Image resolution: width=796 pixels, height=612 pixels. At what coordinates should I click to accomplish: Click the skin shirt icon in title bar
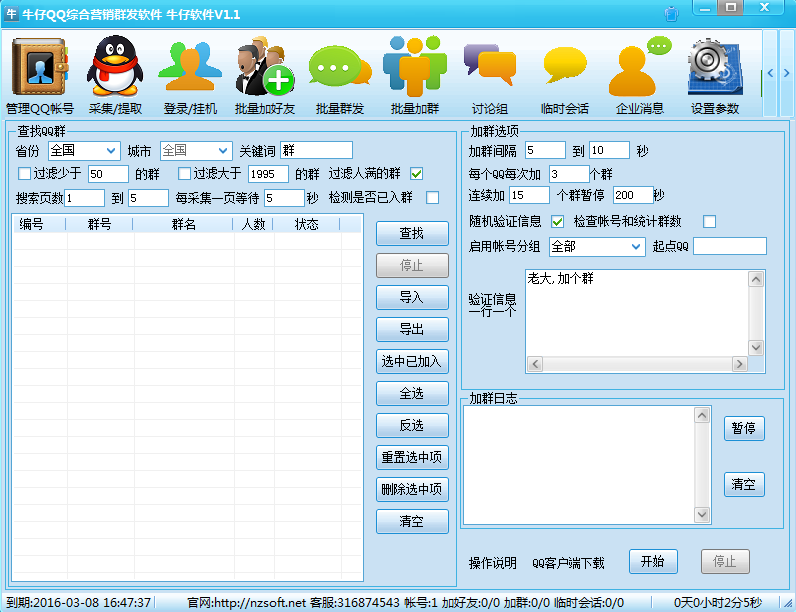click(672, 14)
